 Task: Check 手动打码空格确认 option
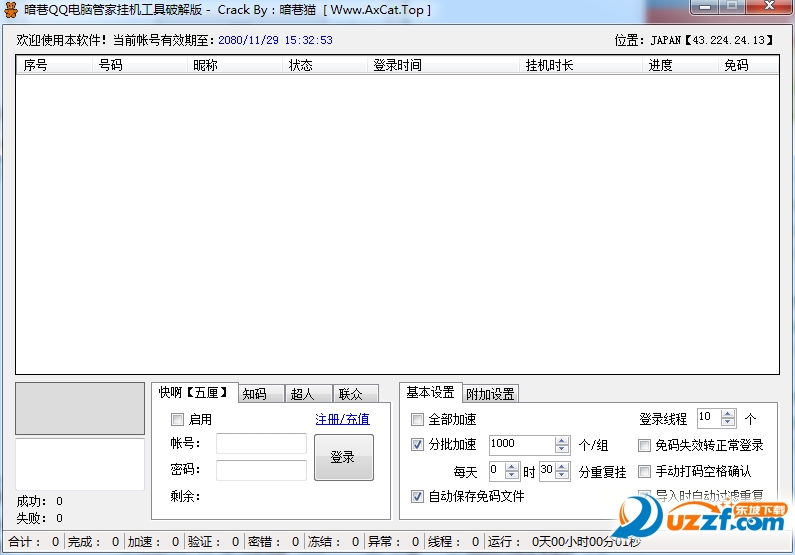[644, 471]
